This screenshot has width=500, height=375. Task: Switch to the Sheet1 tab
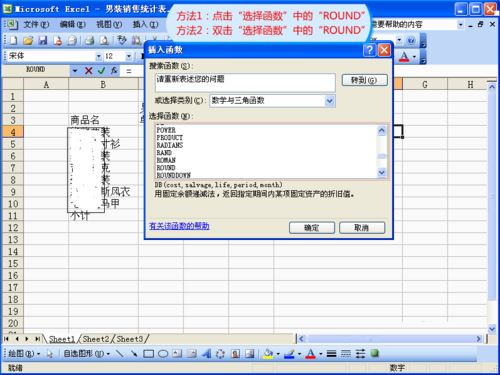62,339
